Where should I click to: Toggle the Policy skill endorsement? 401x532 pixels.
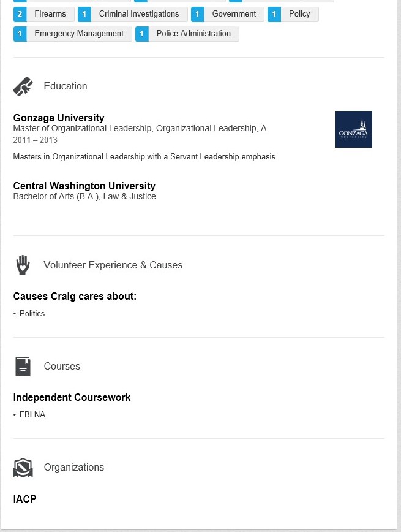tap(299, 13)
